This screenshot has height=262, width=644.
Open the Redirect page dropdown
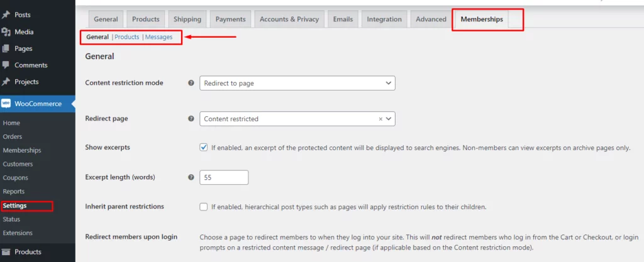click(x=297, y=119)
